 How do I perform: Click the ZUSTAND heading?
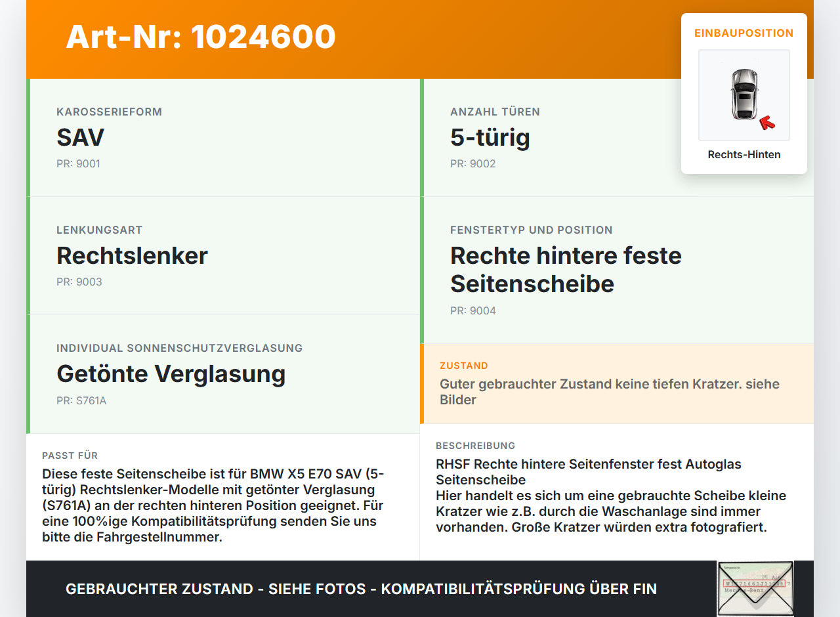(464, 366)
